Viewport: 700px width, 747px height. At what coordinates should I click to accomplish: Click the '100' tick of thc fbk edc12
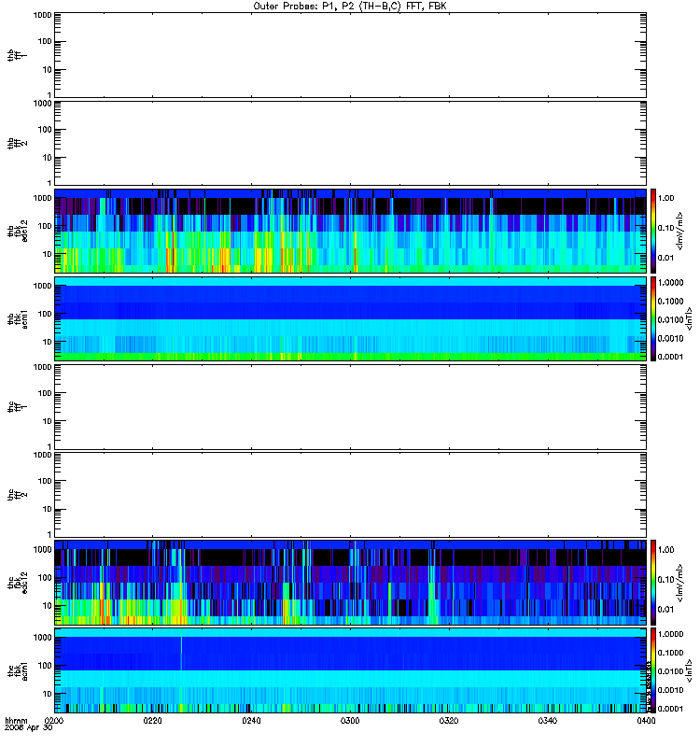(45, 577)
